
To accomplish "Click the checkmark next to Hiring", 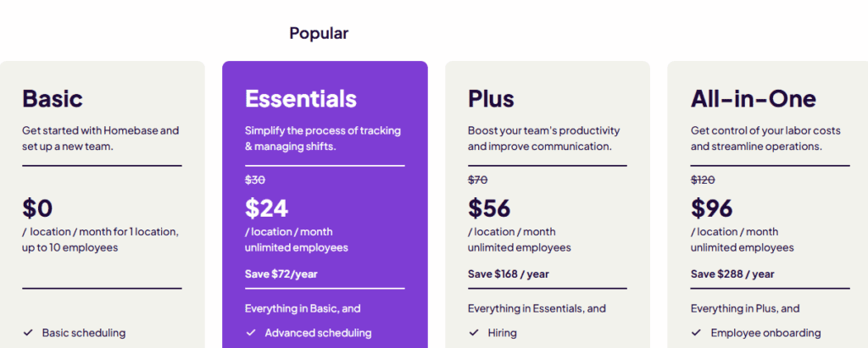I will (x=473, y=333).
